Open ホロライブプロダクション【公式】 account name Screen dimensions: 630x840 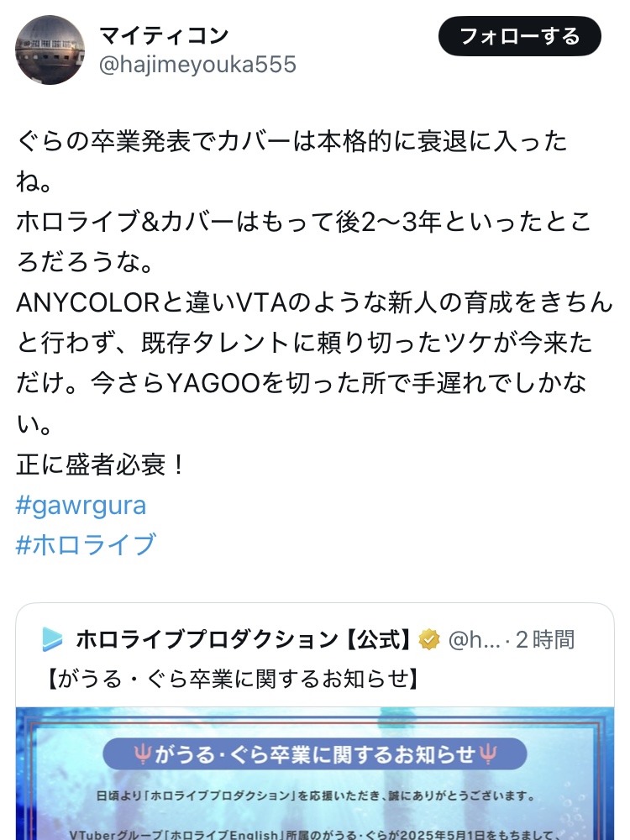243,639
